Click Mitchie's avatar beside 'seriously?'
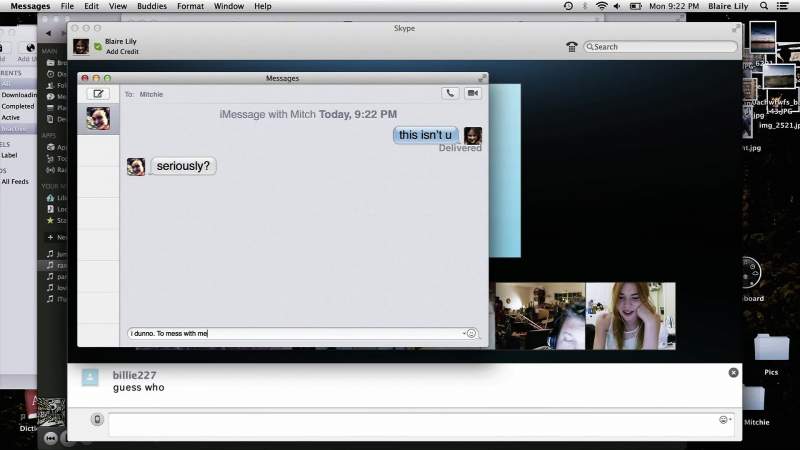The height and width of the screenshot is (450, 800). tap(136, 167)
